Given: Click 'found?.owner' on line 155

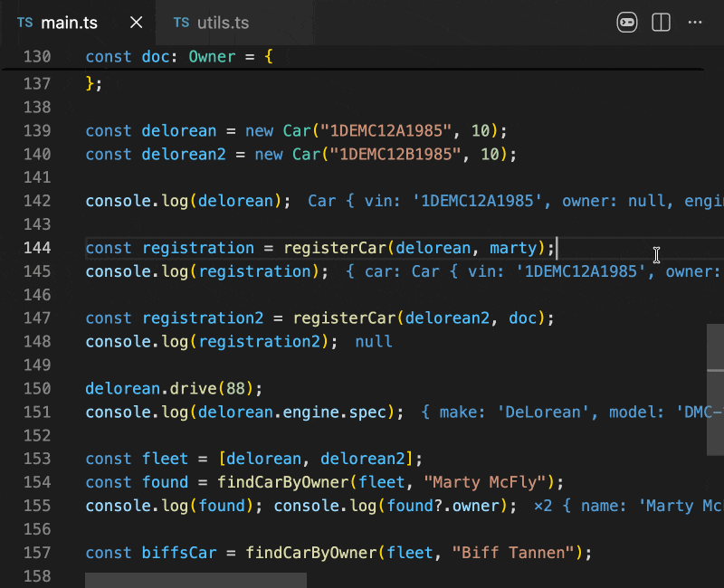Looking at the screenshot, I should pos(443,506).
